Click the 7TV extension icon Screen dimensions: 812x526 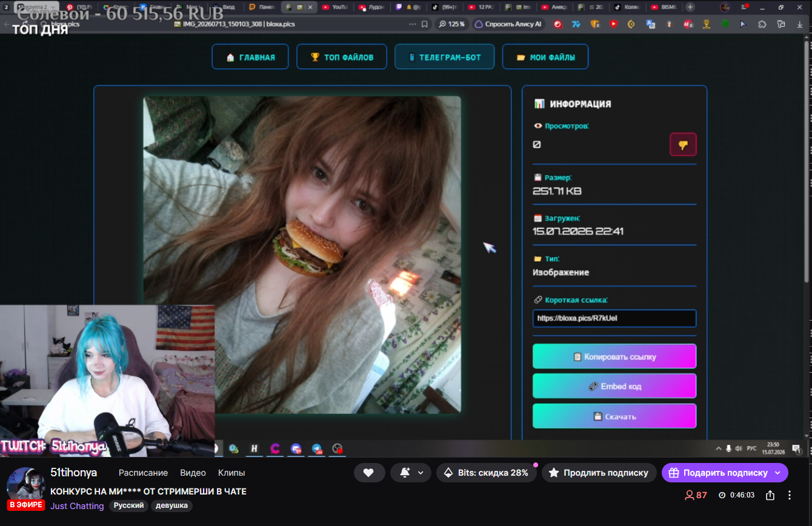click(x=576, y=24)
